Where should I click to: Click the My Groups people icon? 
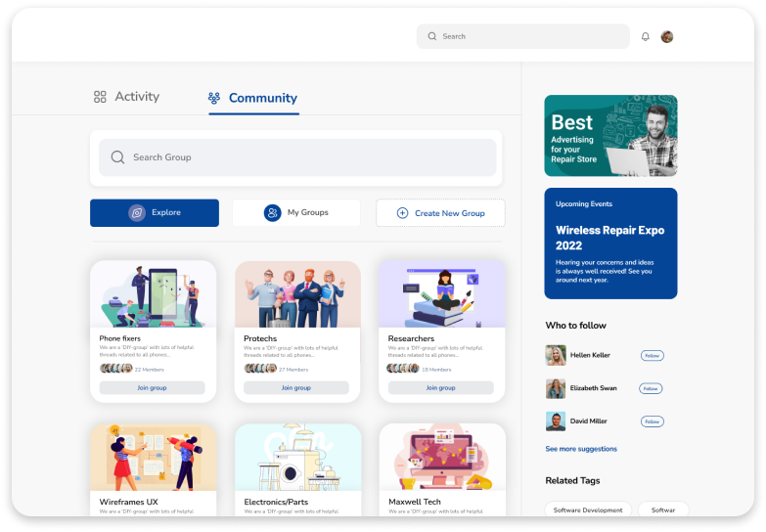272,213
